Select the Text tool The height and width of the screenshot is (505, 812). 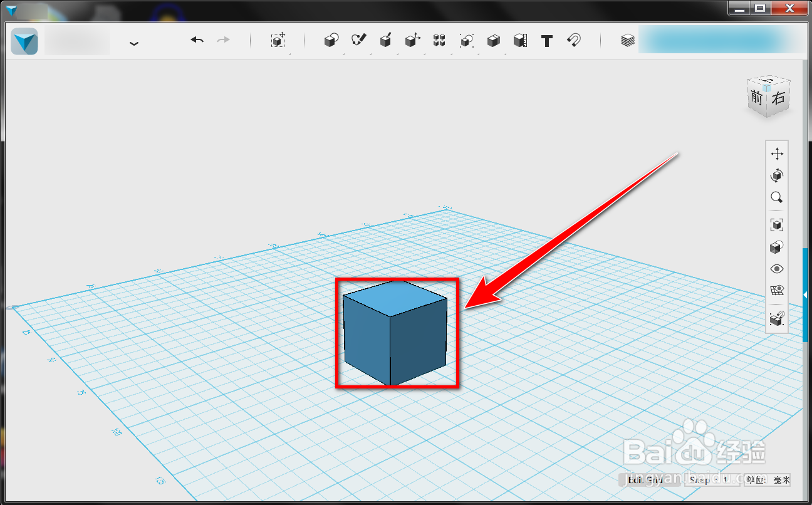[547, 41]
